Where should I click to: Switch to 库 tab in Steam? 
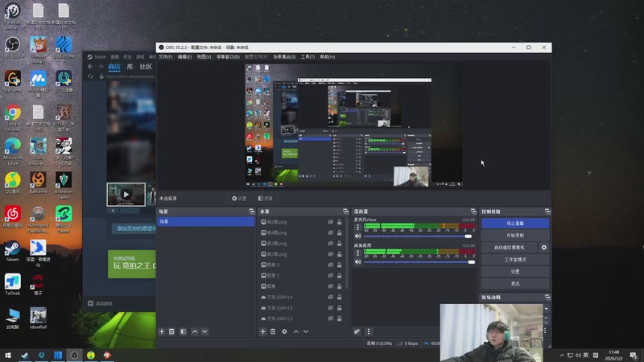point(130,67)
